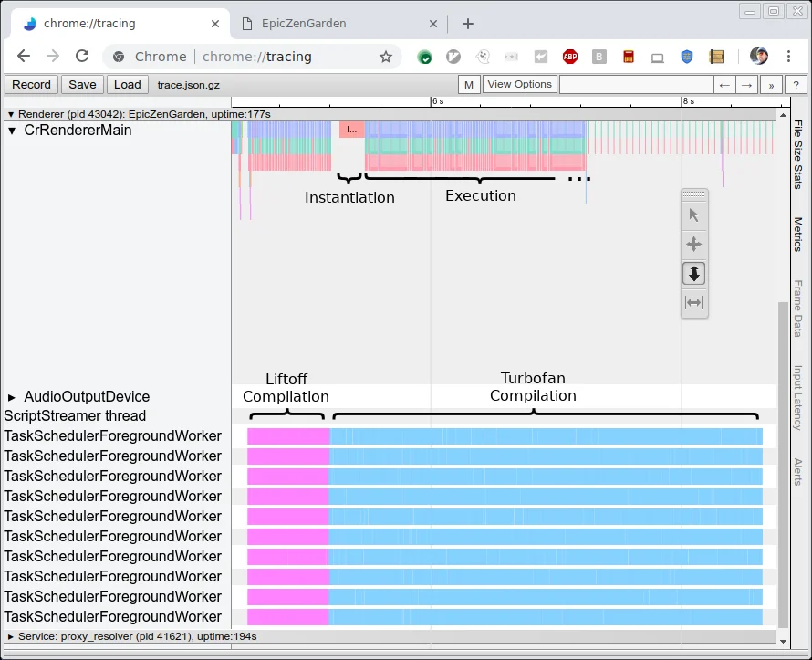Click the Load trace button
The width and height of the screenshot is (812, 660).
pos(127,85)
